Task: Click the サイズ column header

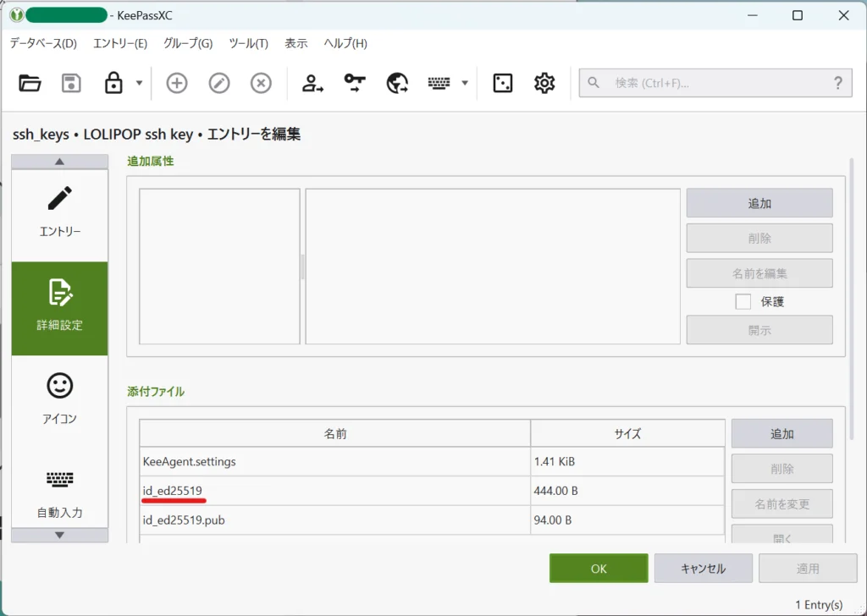Action: (627, 434)
